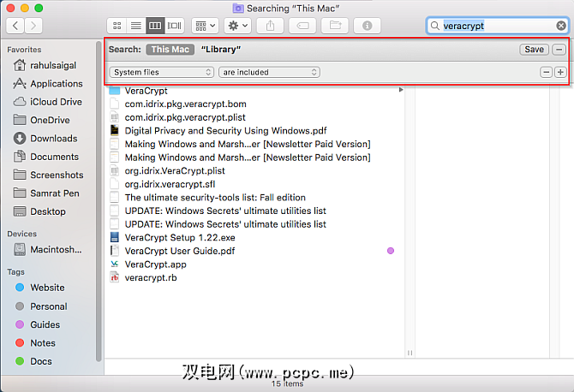Click the Get Info toolbar icon
This screenshot has height=392, width=574.
369,26
